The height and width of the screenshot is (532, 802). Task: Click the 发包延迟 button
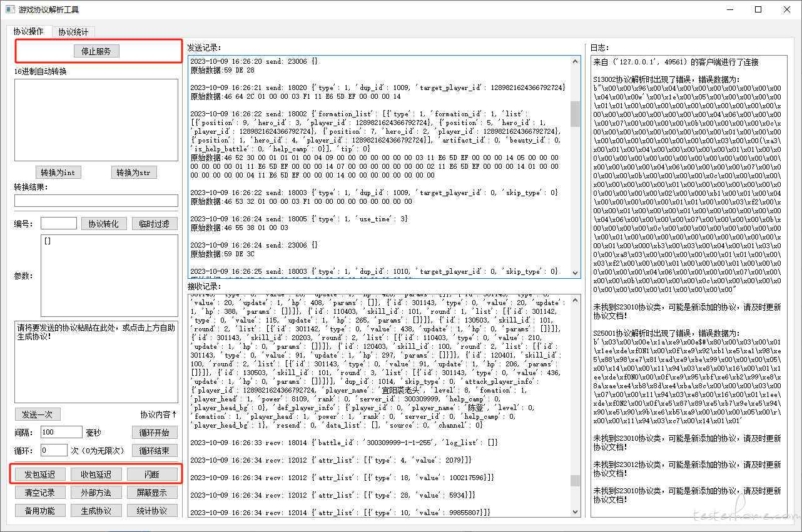[39, 474]
